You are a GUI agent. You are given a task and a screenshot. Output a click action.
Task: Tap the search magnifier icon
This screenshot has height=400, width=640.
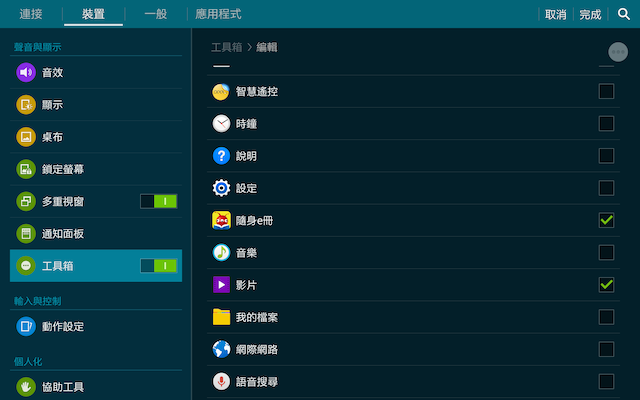click(624, 14)
